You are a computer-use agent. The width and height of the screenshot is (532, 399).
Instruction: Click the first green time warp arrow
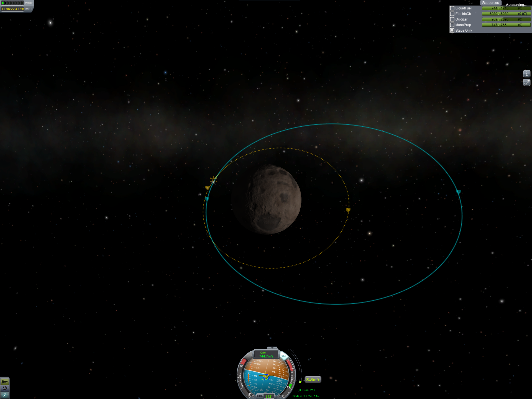(x=3, y=3)
